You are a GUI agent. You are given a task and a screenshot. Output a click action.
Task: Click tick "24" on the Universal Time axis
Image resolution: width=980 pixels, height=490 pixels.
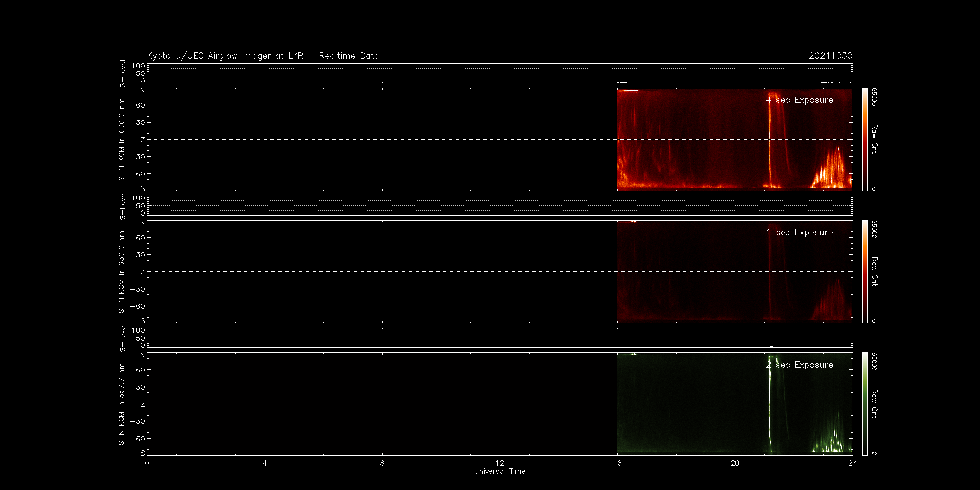tap(853, 463)
